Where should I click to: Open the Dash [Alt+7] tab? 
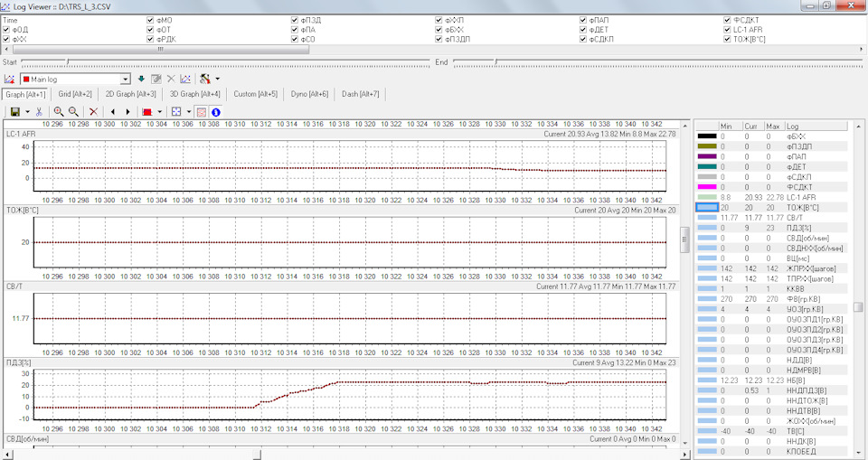click(361, 94)
